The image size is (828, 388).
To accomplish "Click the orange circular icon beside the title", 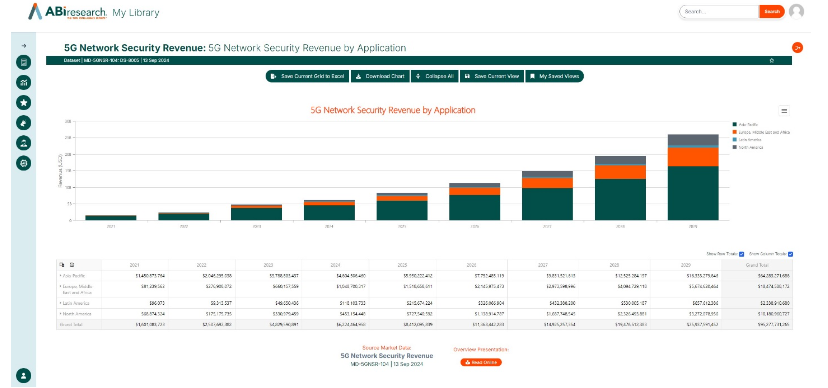I will (797, 48).
